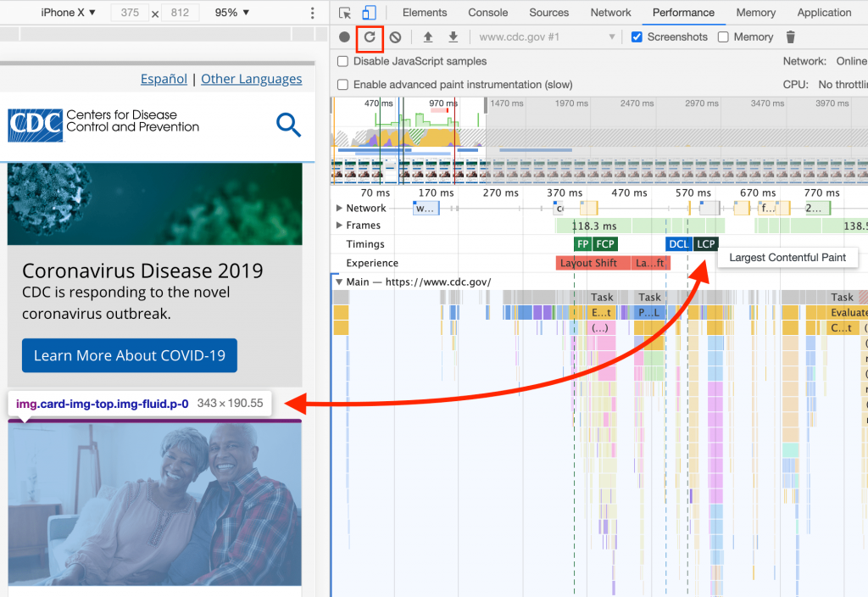Screen dimensions: 868x597
Task: Click the Coronavirus Disease 2019 heading
Action: pyautogui.click(x=142, y=271)
